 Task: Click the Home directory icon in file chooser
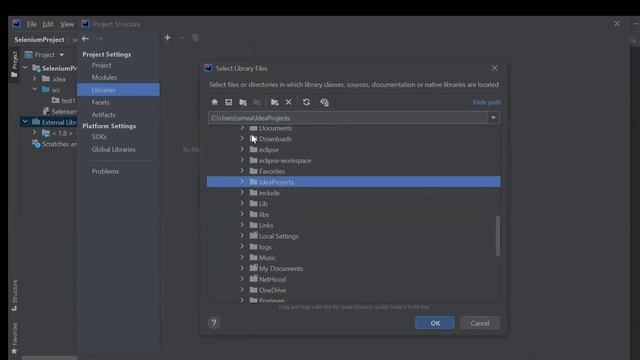(x=215, y=102)
